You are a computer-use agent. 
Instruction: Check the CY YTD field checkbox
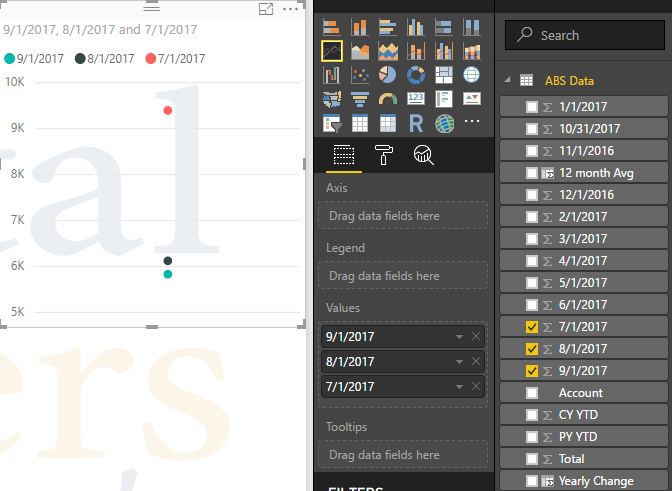coord(531,415)
